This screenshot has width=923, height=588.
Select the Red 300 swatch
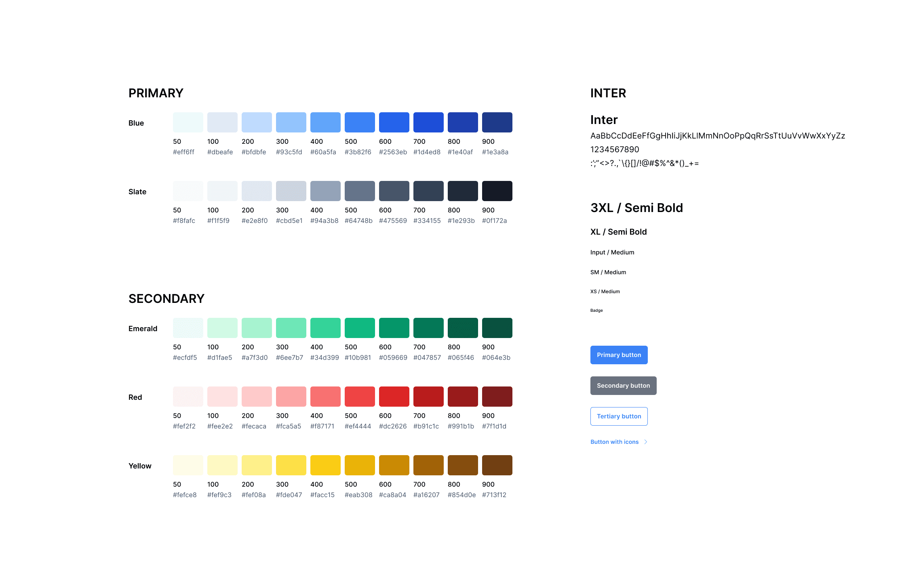click(x=291, y=397)
